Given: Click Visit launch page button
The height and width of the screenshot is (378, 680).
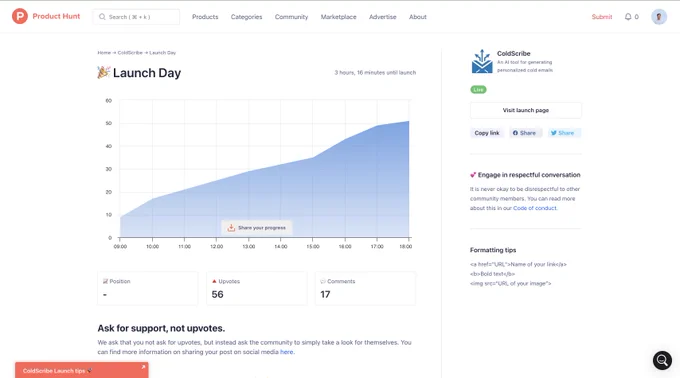Looking at the screenshot, I should [x=526, y=110].
